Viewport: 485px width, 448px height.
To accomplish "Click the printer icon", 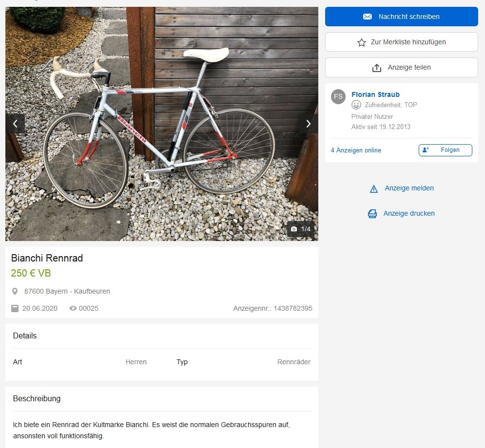I will [x=372, y=214].
